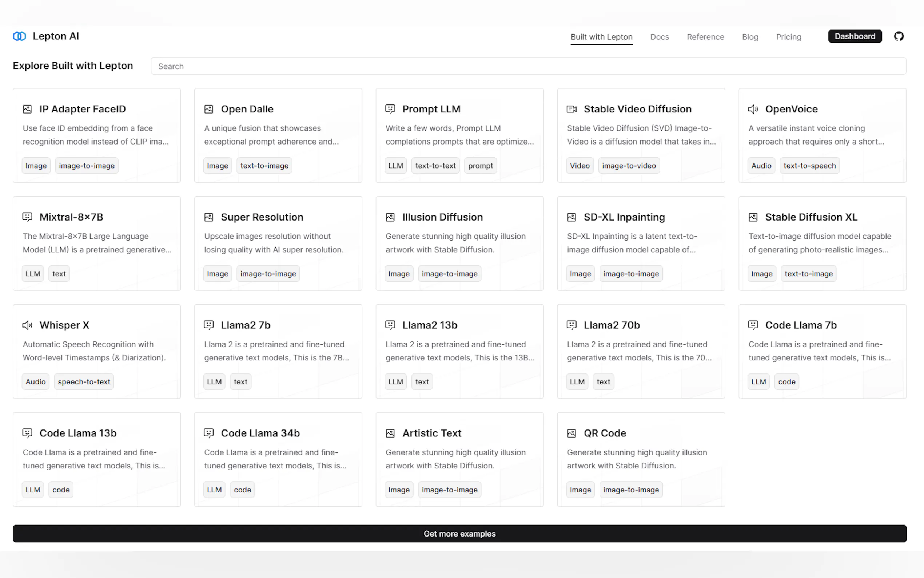Screen dimensions: 924x578
Task: Click the image icon beside Super Resolution
Action: (x=208, y=217)
